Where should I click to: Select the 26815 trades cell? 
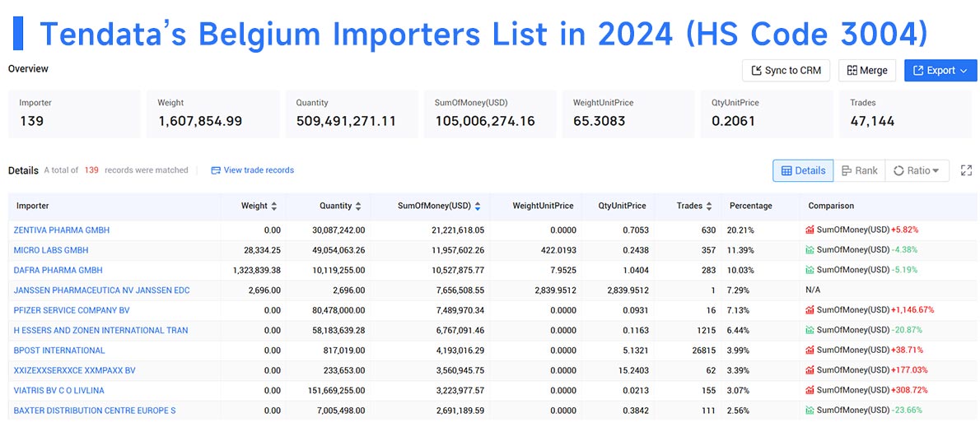(704, 350)
